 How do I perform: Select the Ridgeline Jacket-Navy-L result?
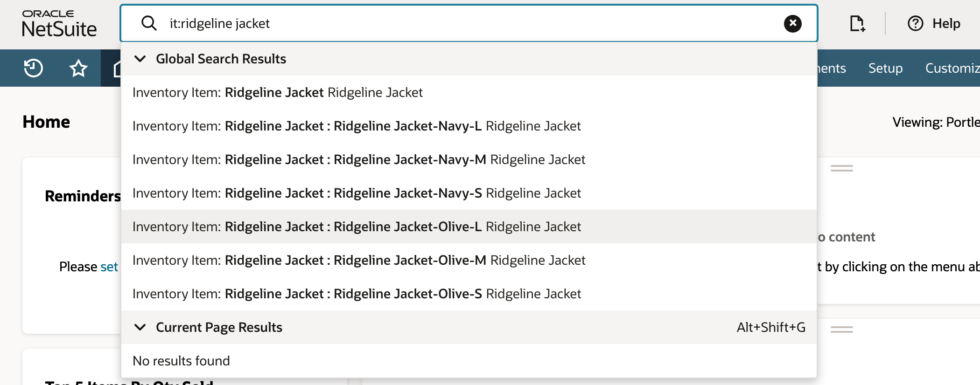pos(469,126)
